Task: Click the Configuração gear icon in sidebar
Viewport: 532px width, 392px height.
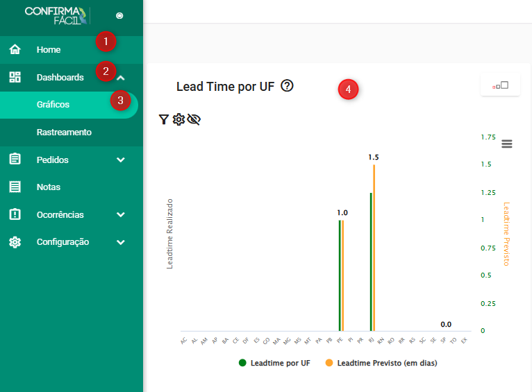Action: point(15,242)
